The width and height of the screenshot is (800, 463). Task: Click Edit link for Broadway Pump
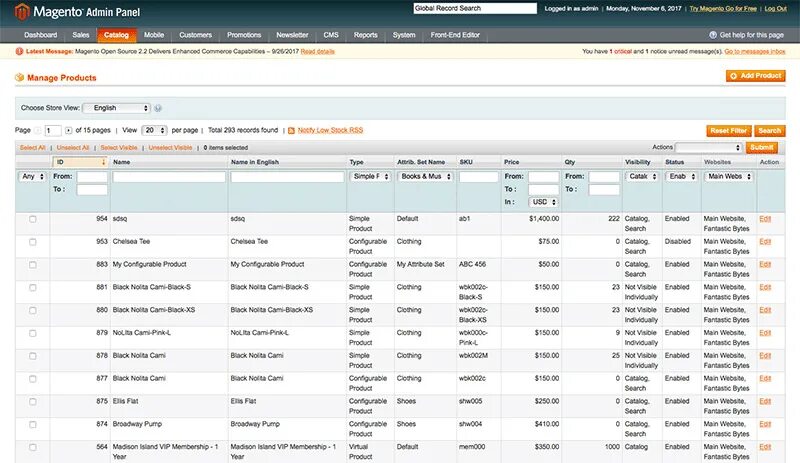click(765, 425)
